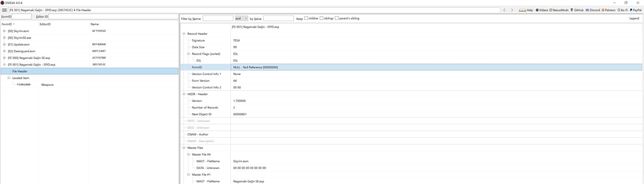Select Version Control Info 1 None value
This screenshot has width=644, height=184.
pyautogui.click(x=237, y=74)
